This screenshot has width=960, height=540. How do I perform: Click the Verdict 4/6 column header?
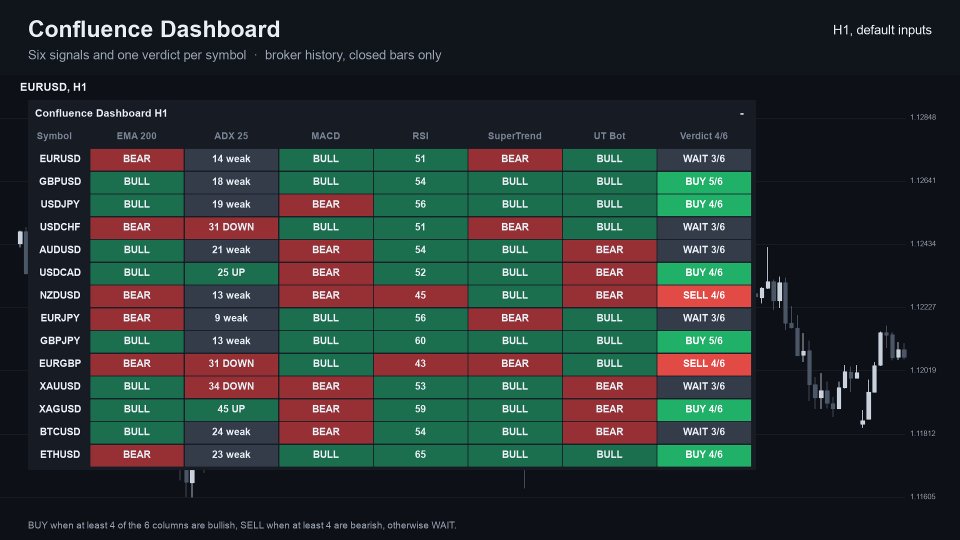(x=703, y=136)
